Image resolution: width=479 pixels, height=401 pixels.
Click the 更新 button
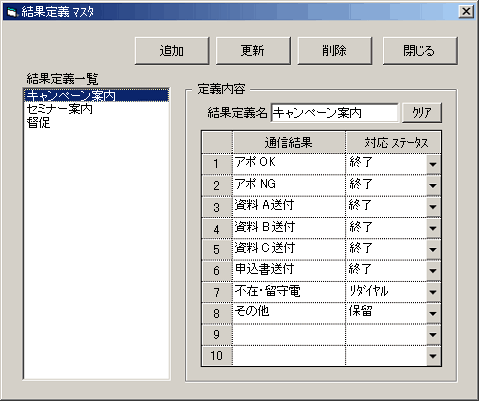tap(253, 51)
